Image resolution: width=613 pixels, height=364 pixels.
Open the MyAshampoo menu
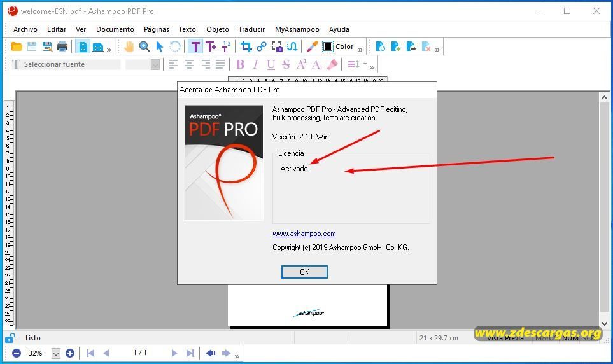pos(297,29)
